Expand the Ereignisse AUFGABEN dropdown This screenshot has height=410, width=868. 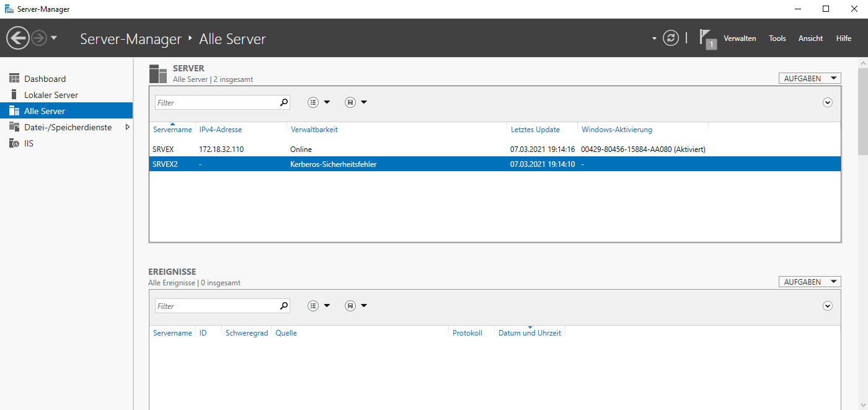pyautogui.click(x=810, y=282)
